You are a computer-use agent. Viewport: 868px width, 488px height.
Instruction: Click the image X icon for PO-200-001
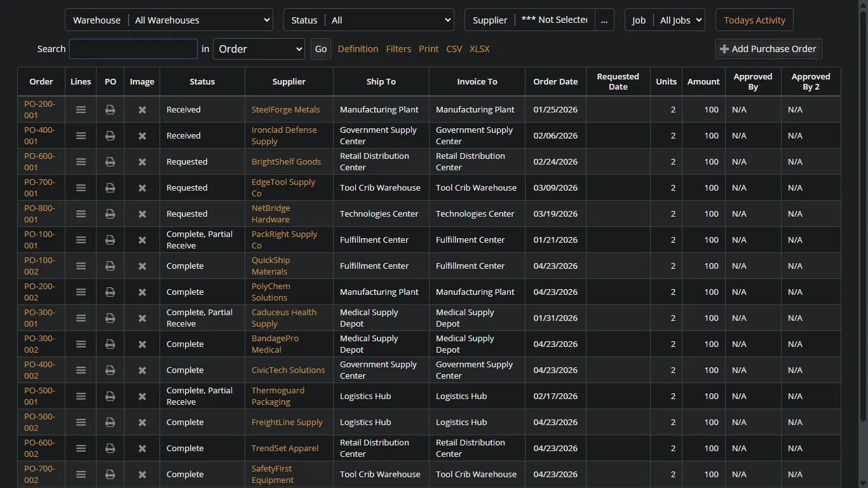pos(142,110)
